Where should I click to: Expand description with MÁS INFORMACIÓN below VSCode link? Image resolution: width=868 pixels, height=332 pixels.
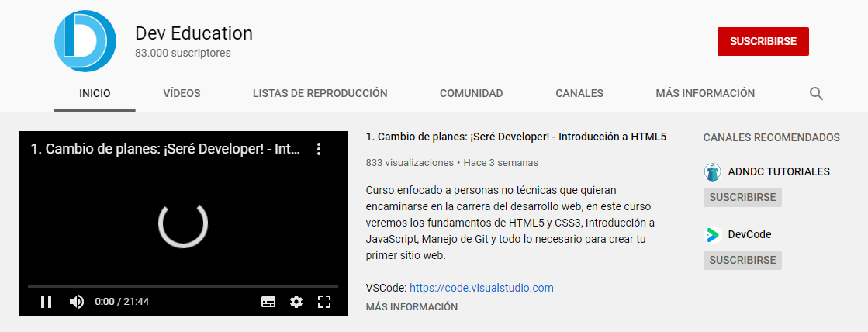tap(411, 306)
